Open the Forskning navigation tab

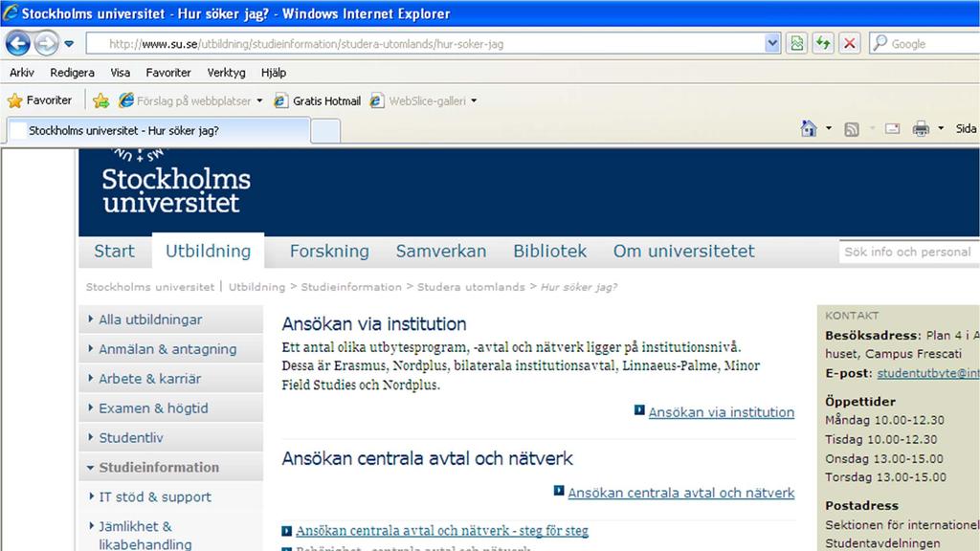point(329,252)
